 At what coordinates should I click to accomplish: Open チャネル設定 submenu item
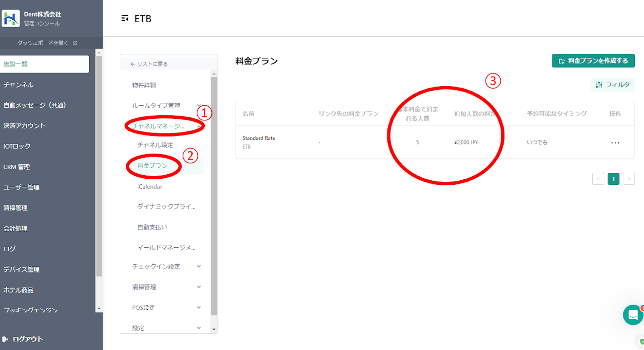[x=155, y=145]
